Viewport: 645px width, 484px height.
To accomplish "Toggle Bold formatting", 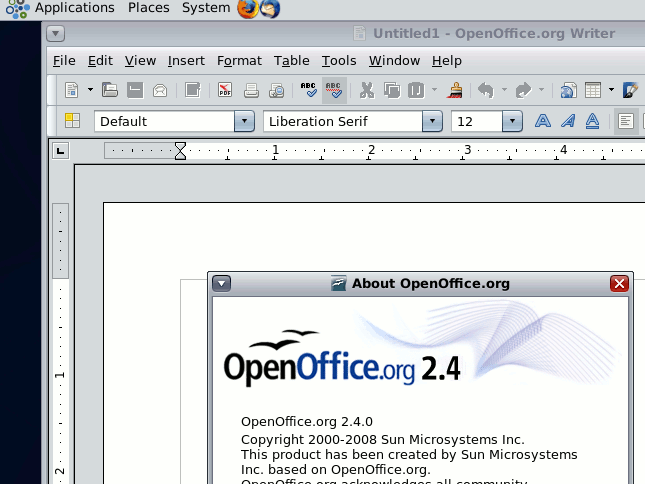I will click(x=543, y=121).
